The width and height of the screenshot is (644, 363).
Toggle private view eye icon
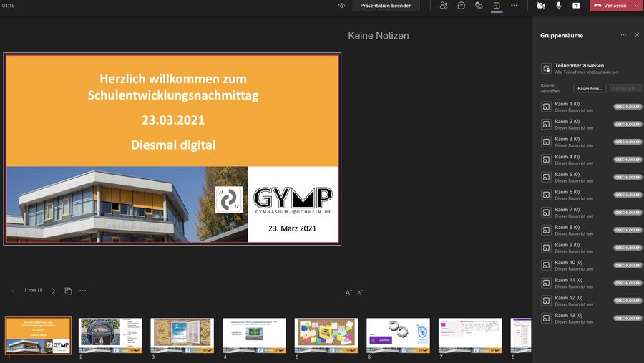[x=341, y=6]
